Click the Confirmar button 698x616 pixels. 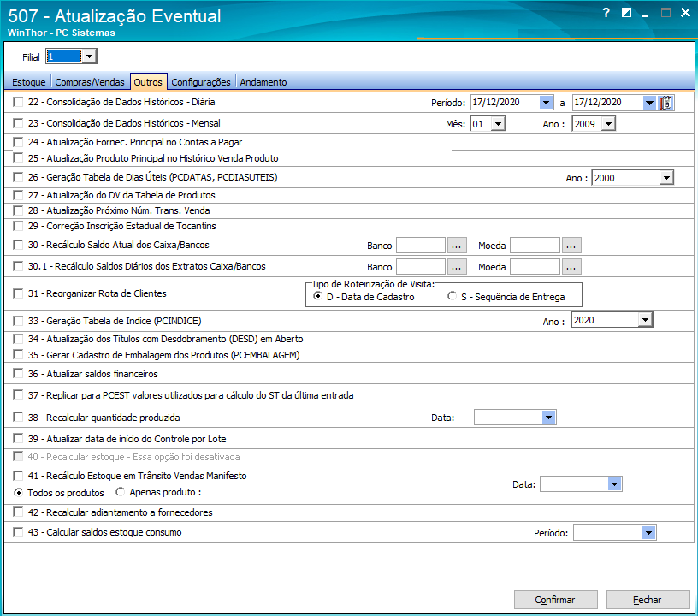[555, 600]
